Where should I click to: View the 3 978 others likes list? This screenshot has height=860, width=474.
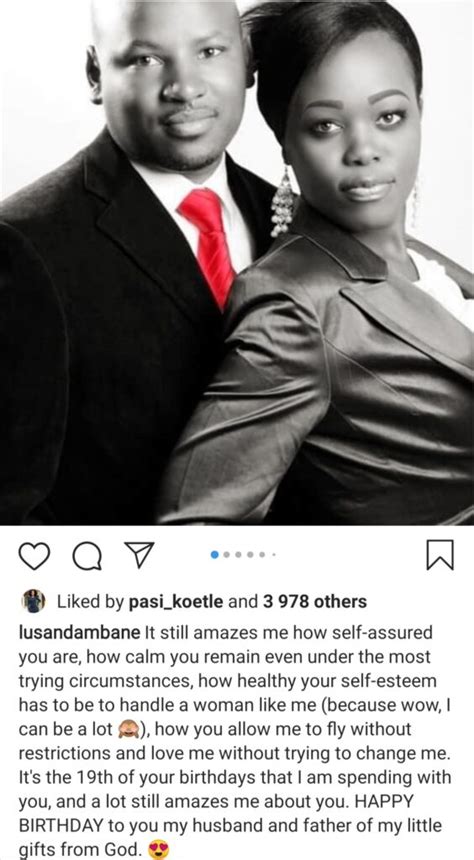[x=314, y=601]
